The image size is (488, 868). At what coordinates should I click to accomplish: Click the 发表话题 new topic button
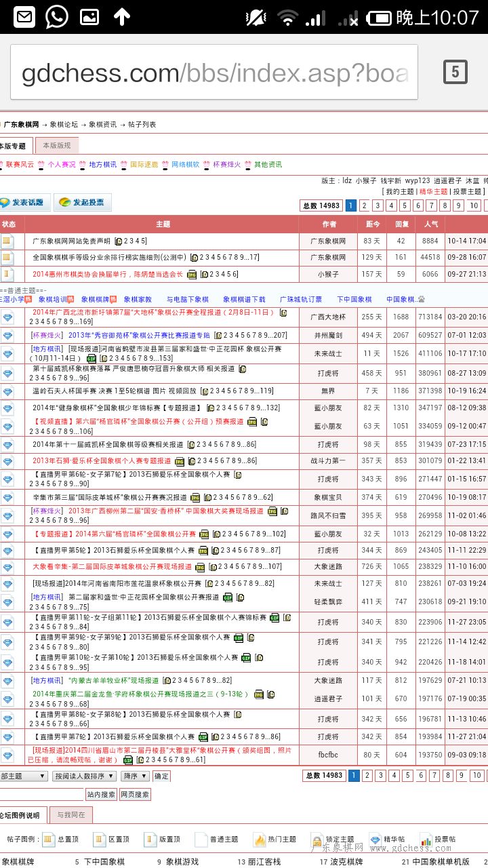[x=25, y=203]
